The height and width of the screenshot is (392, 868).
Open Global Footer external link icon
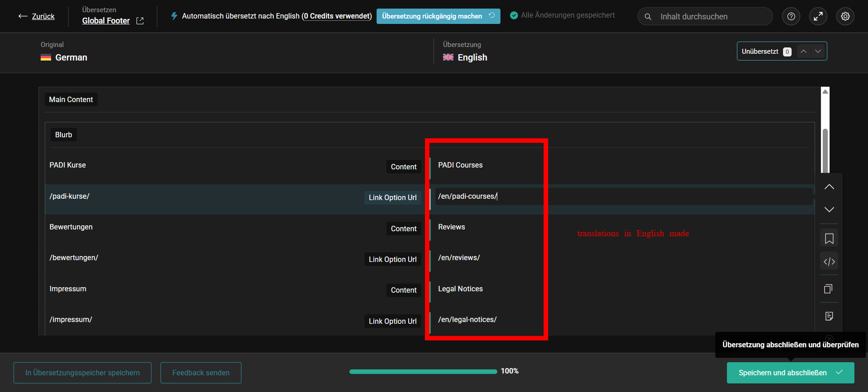[140, 21]
